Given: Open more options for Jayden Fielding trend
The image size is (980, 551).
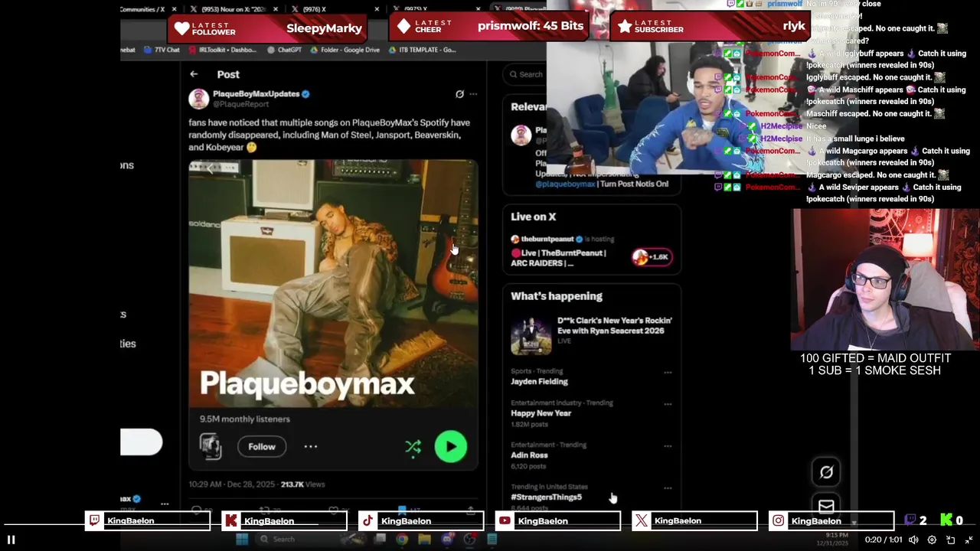Looking at the screenshot, I should [x=668, y=373].
